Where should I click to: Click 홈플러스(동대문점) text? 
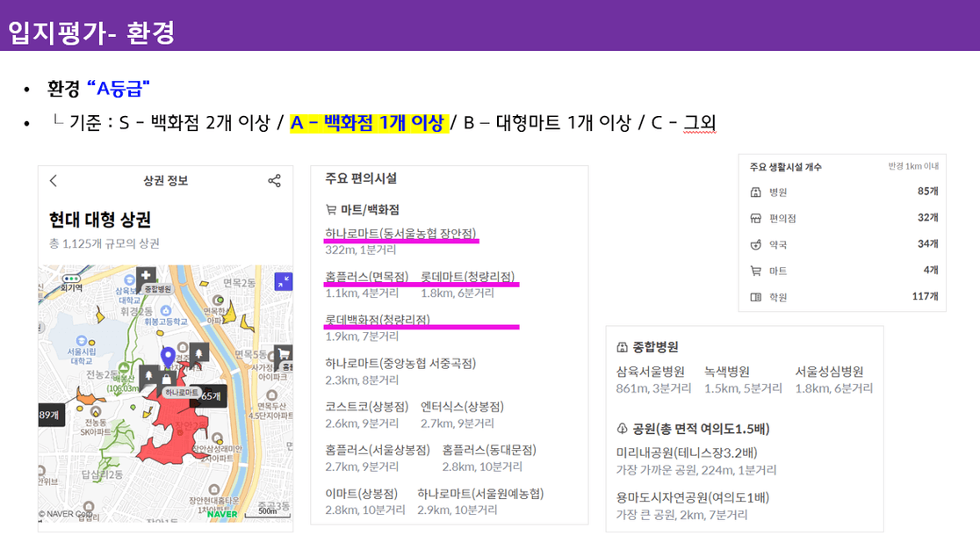(x=489, y=449)
